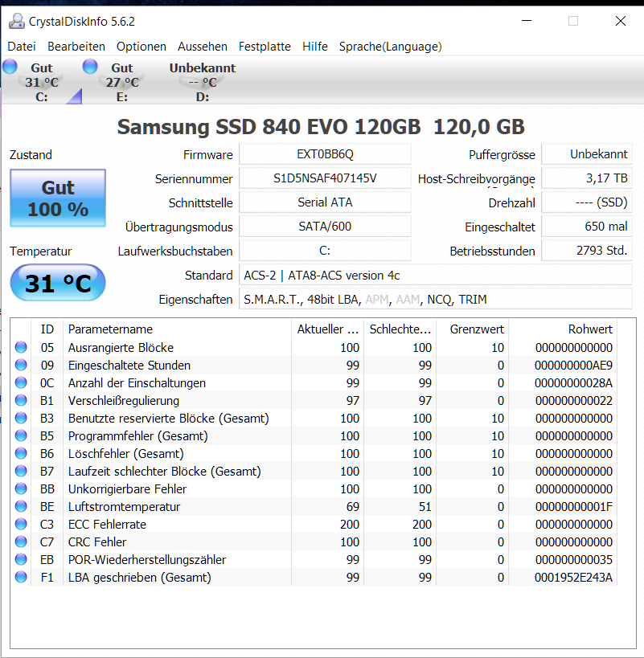This screenshot has width=644, height=658.
Task: Click raw value 00000000028A
Action: tap(573, 382)
